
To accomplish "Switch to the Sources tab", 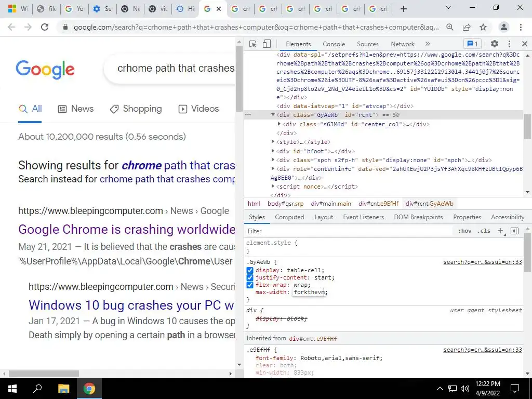I will [x=367, y=44].
